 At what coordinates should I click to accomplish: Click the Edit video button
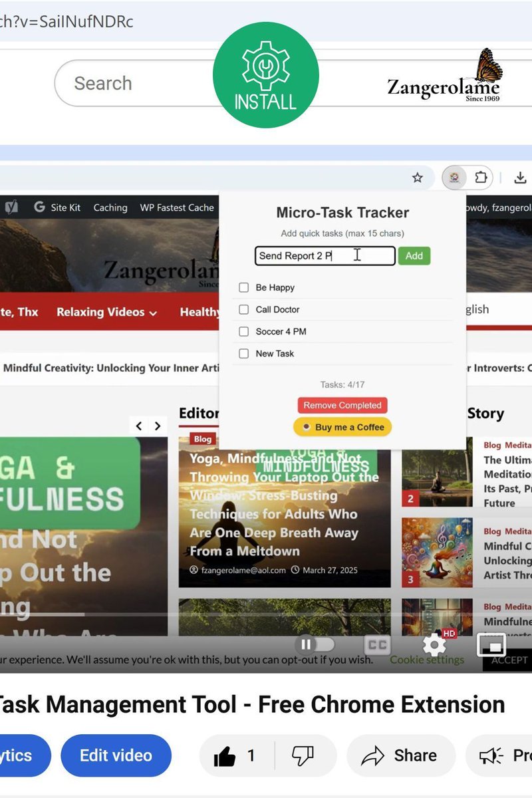116,755
